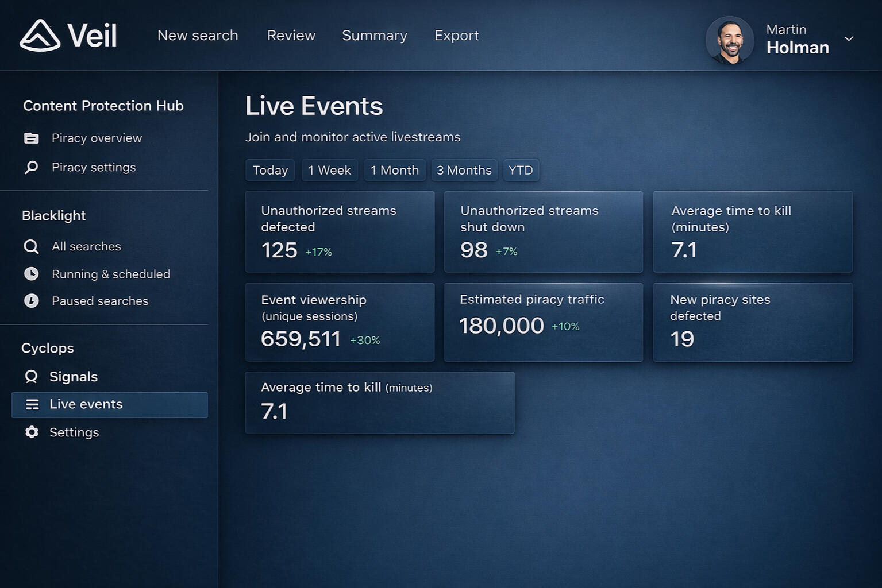Click the Piracy overview folder icon
The height and width of the screenshot is (588, 882).
[x=32, y=138]
